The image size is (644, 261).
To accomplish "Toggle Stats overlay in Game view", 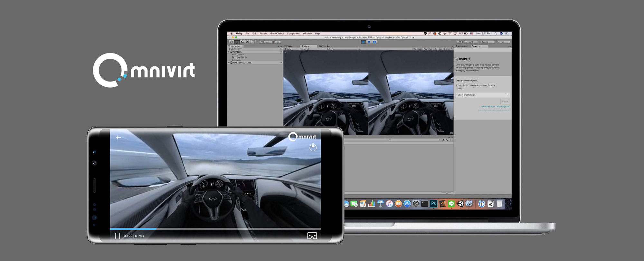I will (440, 49).
